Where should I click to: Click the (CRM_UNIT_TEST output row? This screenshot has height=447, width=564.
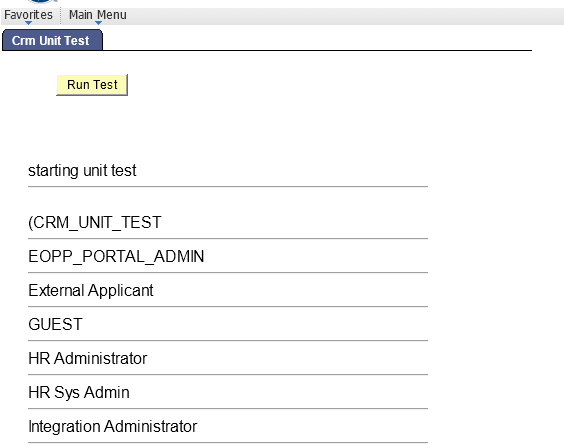(x=228, y=222)
